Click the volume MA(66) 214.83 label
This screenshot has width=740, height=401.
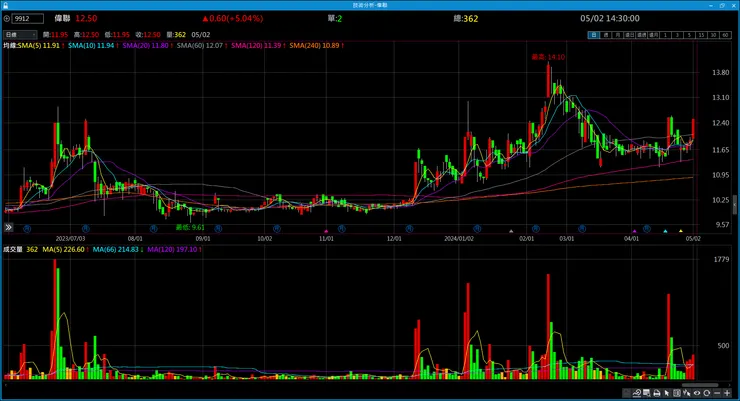[118, 249]
